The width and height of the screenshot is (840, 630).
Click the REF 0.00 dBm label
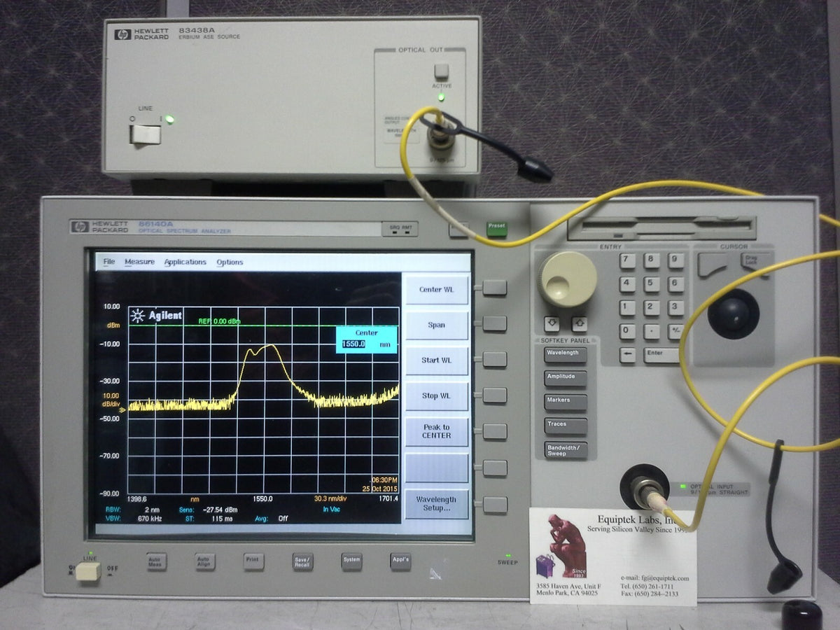click(x=219, y=321)
